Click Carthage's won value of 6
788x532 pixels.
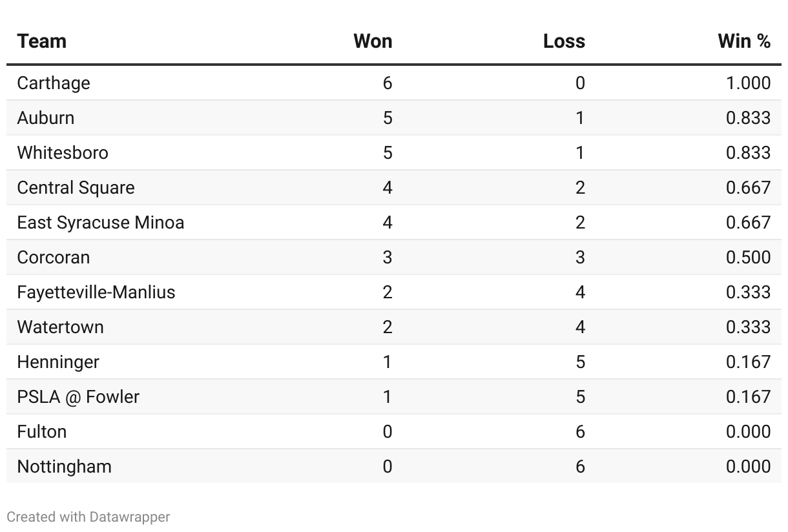pos(387,83)
